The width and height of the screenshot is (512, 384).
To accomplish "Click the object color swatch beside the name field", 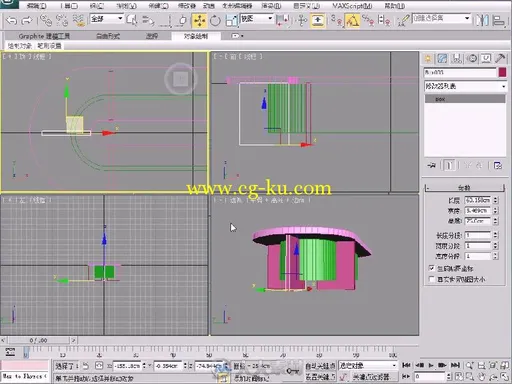I will tap(502, 72).
